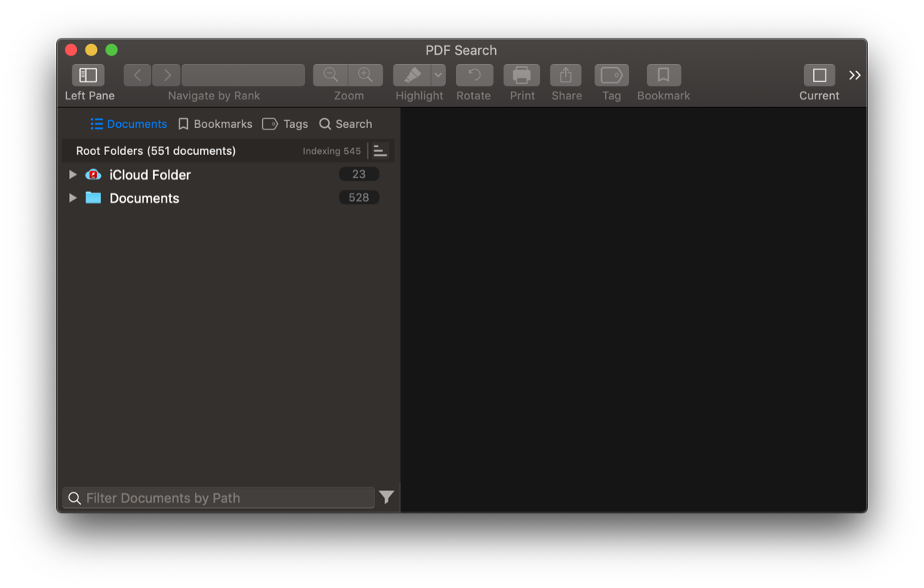Toggle the Left Pane sidebar button
Screen dimensions: 924x588
89,75
